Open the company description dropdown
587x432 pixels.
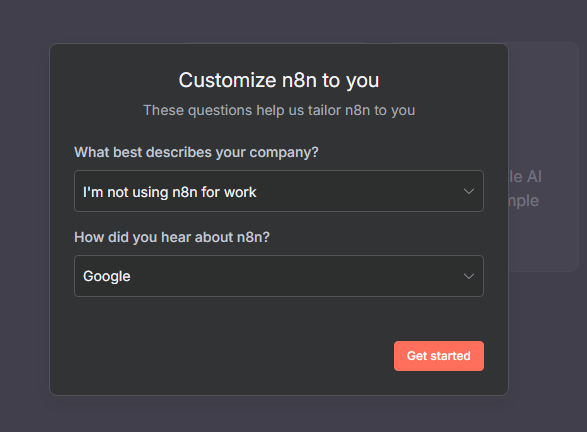coord(279,191)
